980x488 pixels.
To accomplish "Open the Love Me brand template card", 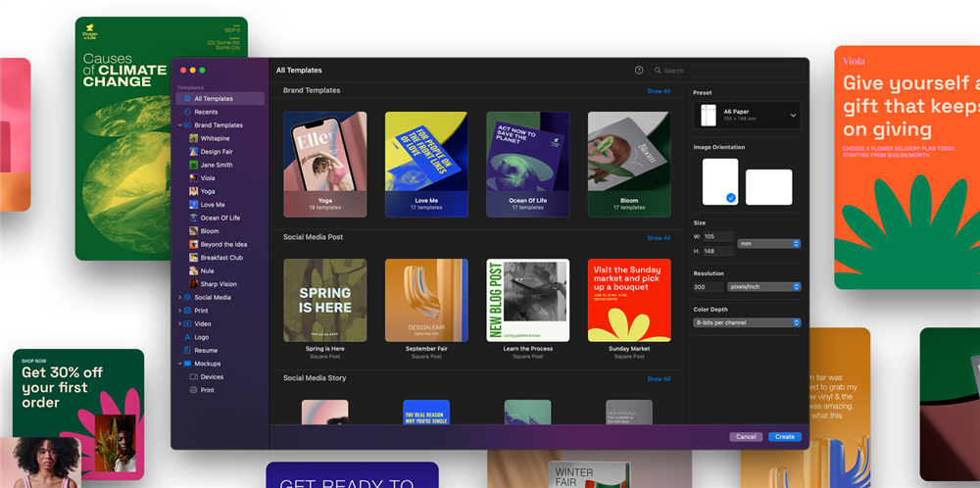I will click(426, 165).
